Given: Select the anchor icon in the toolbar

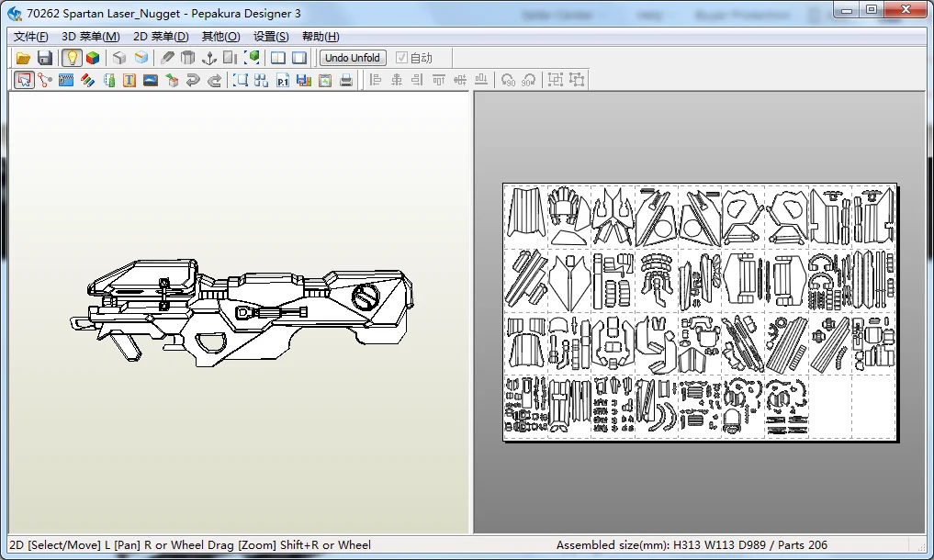Looking at the screenshot, I should (208, 58).
